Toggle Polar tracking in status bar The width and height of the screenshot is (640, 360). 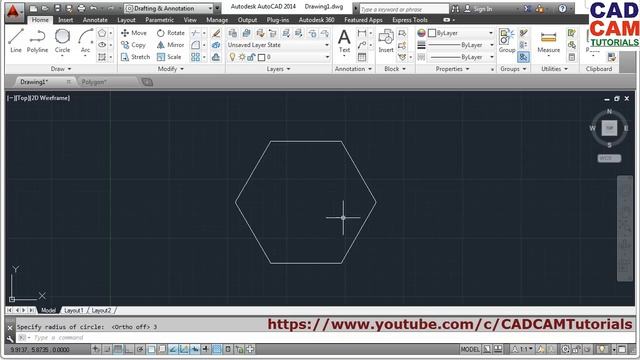tap(140, 349)
